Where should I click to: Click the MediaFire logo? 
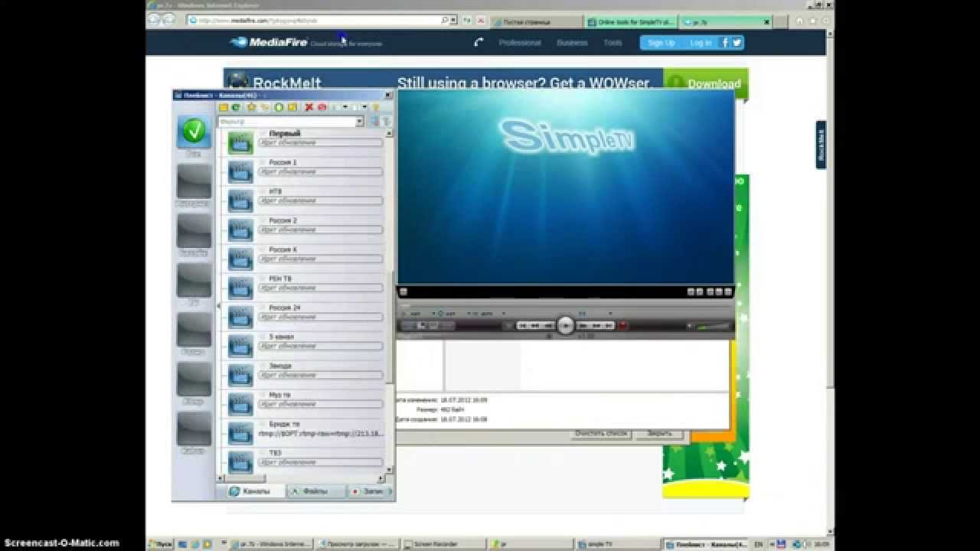pyautogui.click(x=269, y=42)
